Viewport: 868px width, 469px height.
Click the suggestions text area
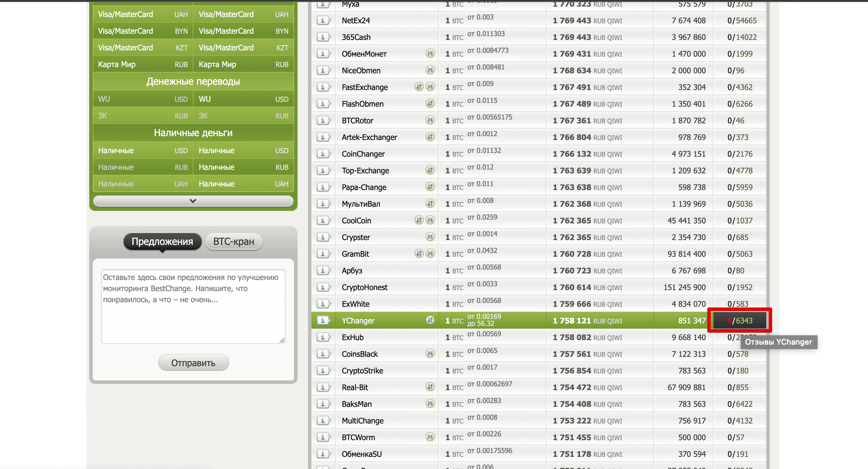pos(193,306)
